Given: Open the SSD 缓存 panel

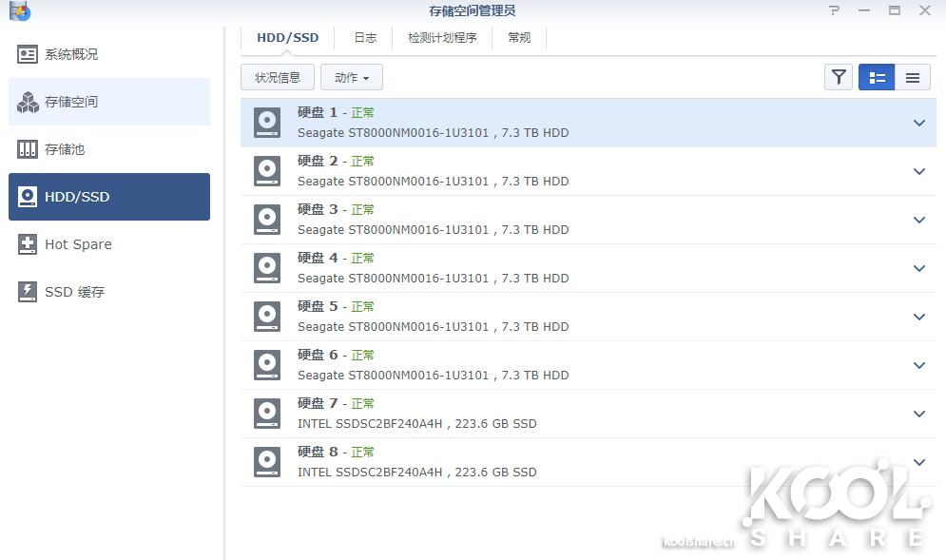Looking at the screenshot, I should 74,292.
